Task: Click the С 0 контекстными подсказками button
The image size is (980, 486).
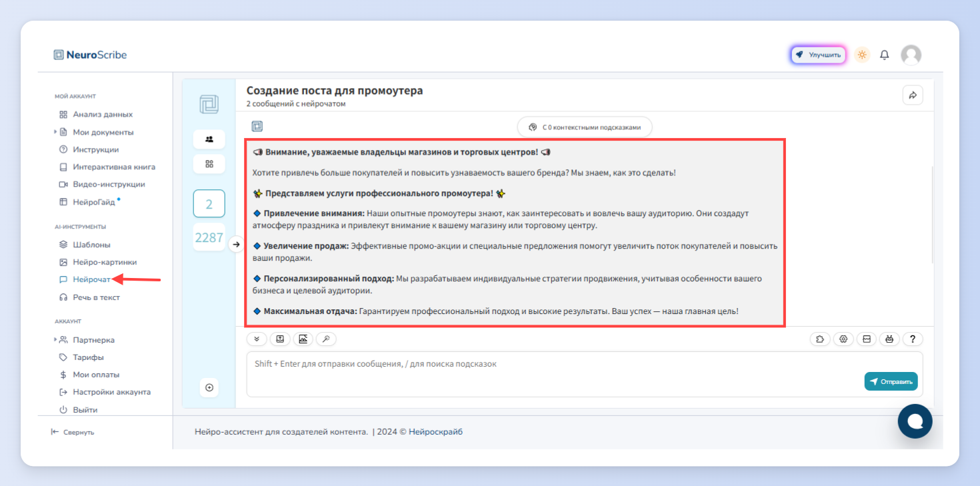Action: coord(585,127)
